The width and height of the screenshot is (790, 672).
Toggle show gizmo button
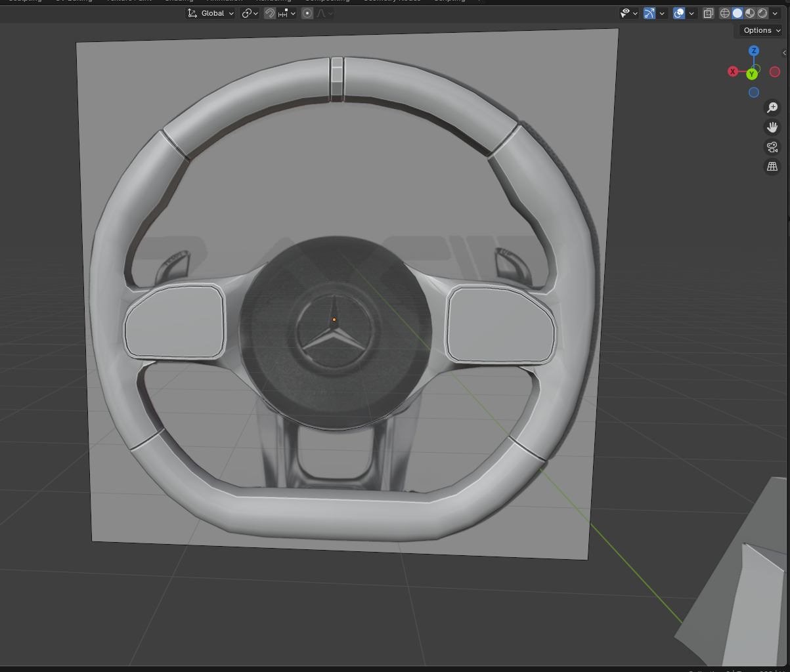(649, 13)
